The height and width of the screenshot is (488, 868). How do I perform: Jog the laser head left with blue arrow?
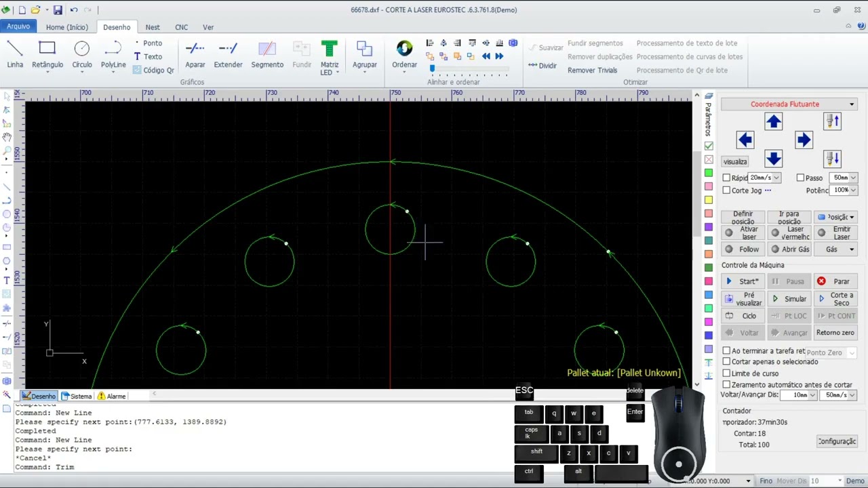[x=745, y=140]
